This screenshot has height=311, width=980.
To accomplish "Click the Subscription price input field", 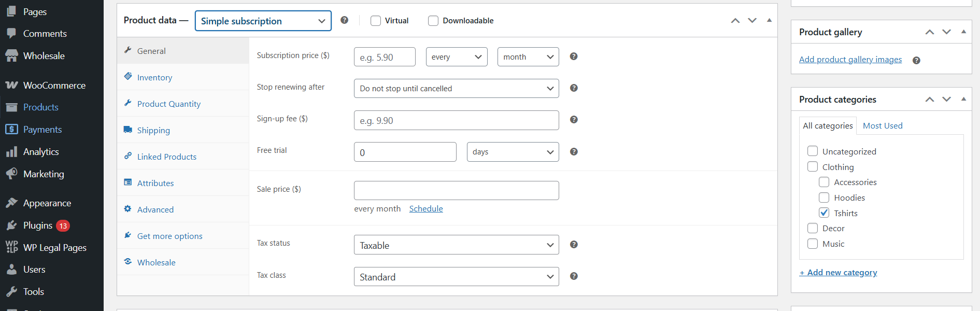I will pyautogui.click(x=385, y=57).
